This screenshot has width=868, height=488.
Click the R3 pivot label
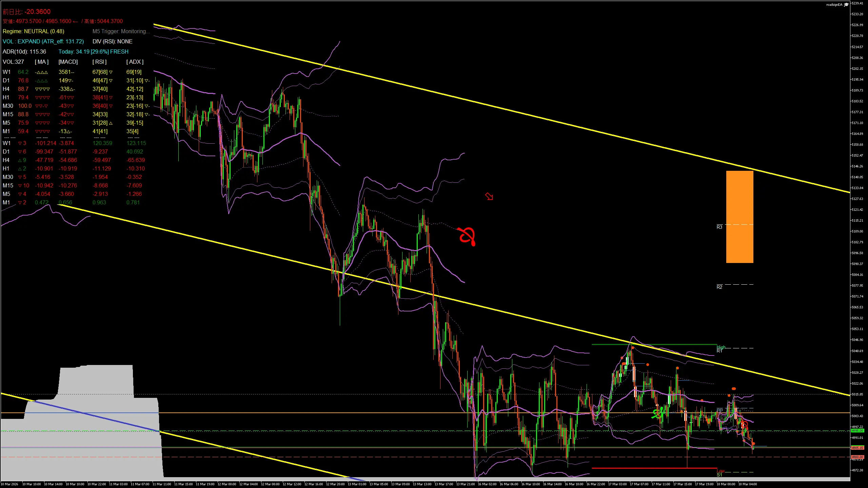click(x=719, y=227)
